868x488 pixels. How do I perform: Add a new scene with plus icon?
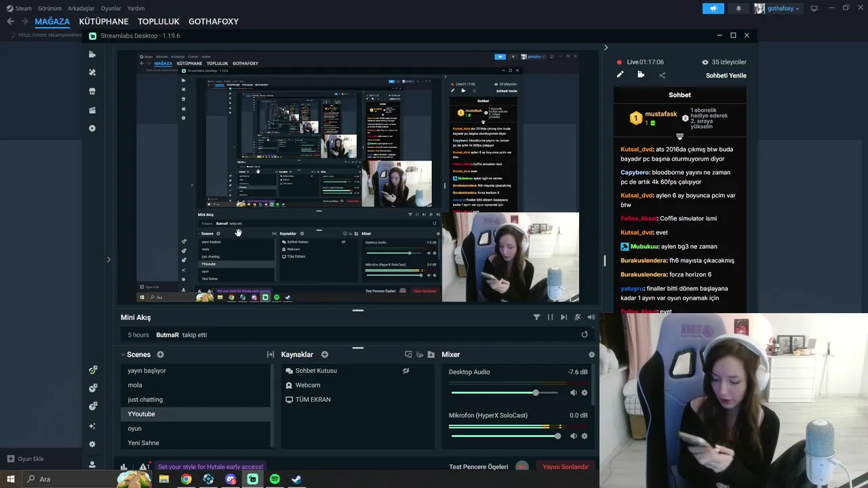(161, 354)
